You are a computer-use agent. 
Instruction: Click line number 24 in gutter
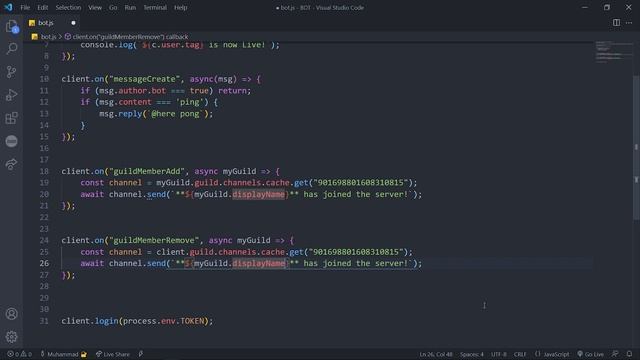coord(44,240)
